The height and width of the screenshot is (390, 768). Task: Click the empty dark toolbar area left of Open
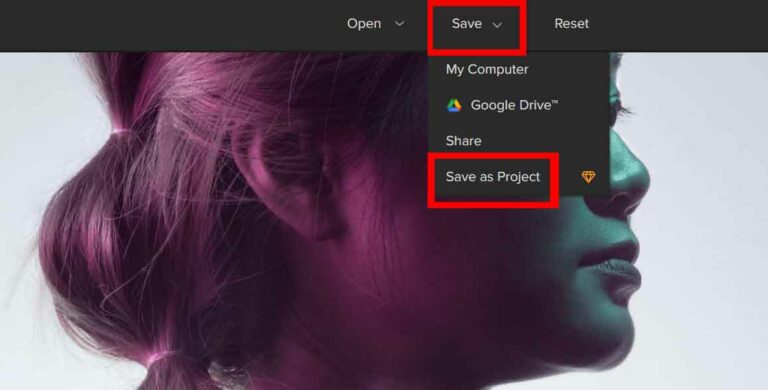point(171,24)
